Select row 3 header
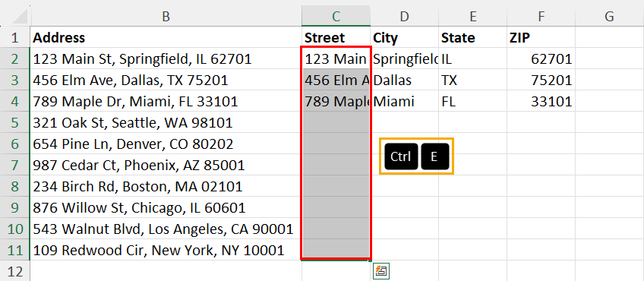The image size is (644, 281). point(14,80)
